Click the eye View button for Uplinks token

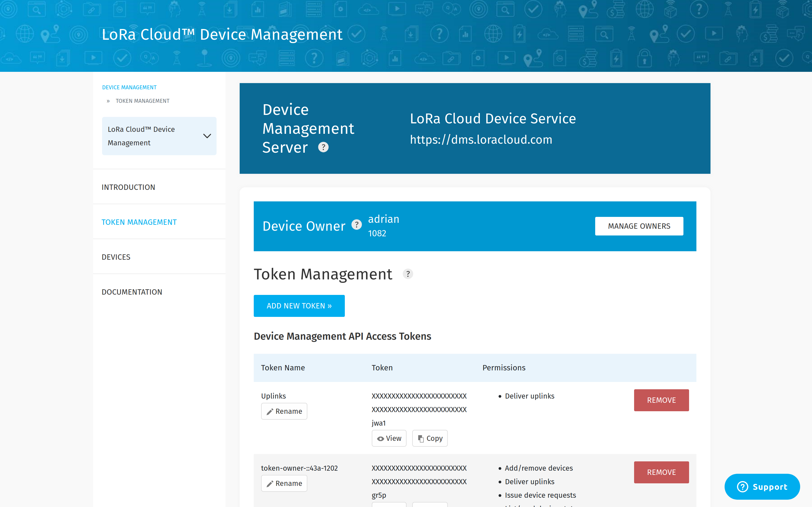(389, 438)
